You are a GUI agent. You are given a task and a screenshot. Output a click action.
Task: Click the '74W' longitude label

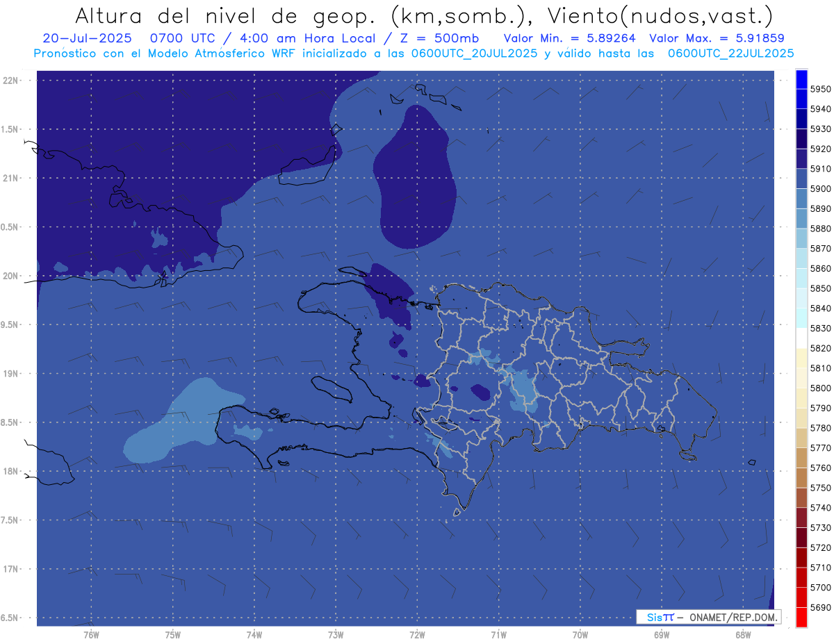click(254, 635)
